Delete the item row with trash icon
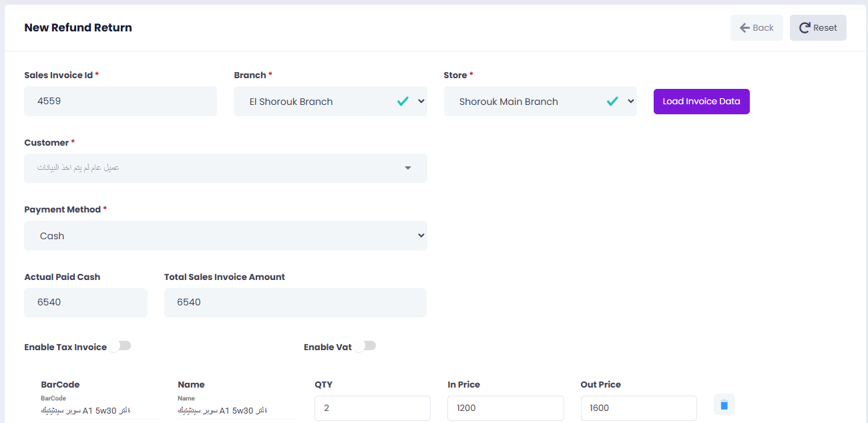 click(724, 404)
